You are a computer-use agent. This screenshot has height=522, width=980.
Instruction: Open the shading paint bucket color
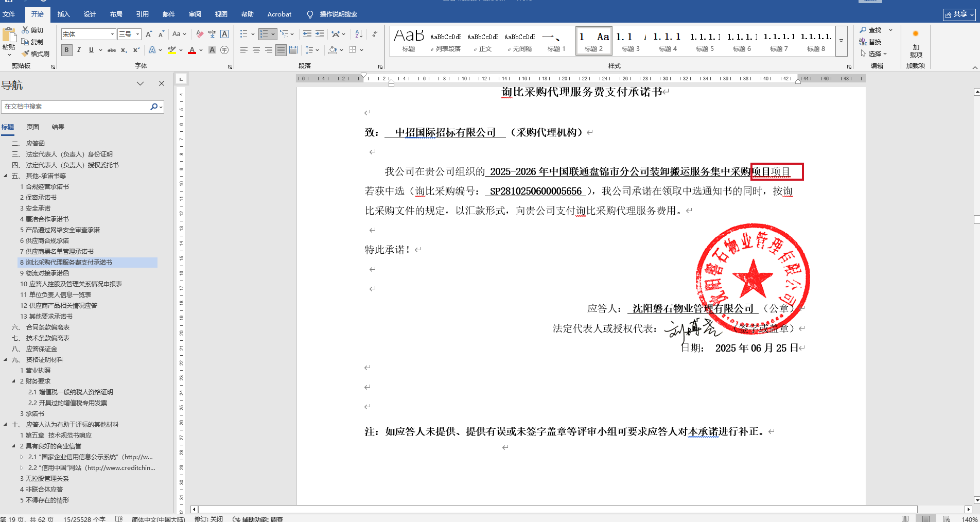click(332, 50)
